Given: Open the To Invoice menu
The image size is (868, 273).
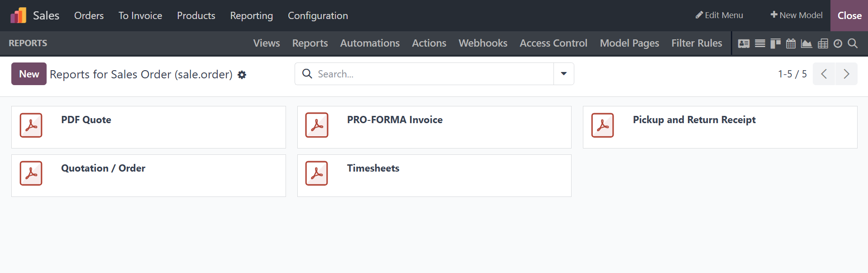Looking at the screenshot, I should click(140, 15).
